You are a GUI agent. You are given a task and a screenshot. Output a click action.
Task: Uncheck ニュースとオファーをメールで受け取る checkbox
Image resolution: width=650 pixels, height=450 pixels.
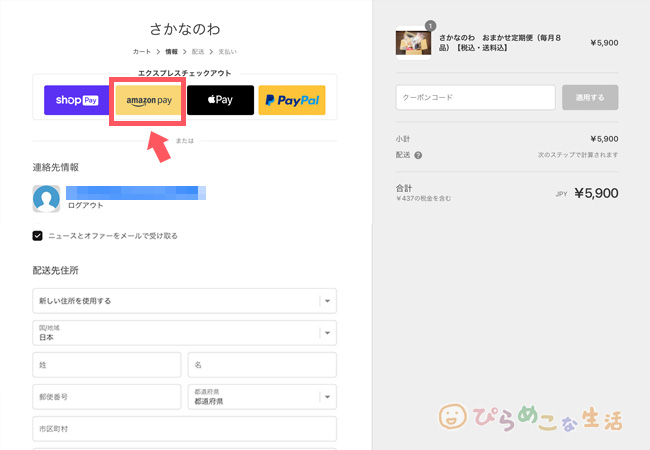tap(37, 236)
